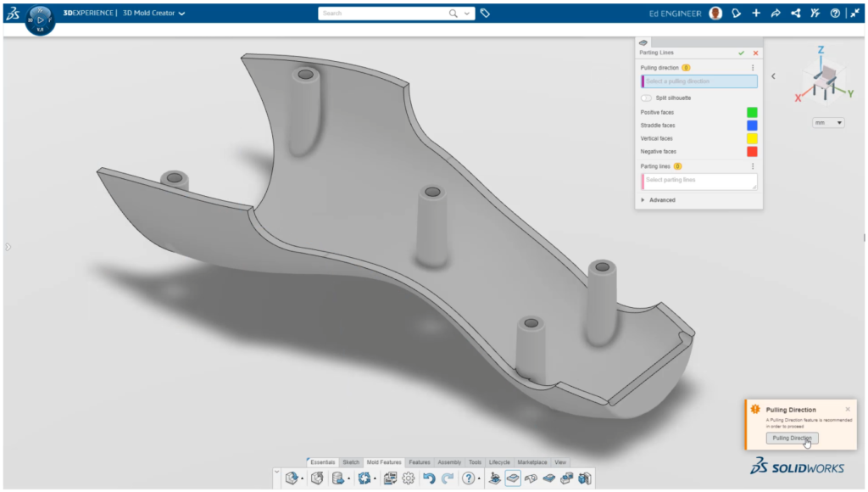
Task: Open the add content plus icon
Action: tap(756, 14)
